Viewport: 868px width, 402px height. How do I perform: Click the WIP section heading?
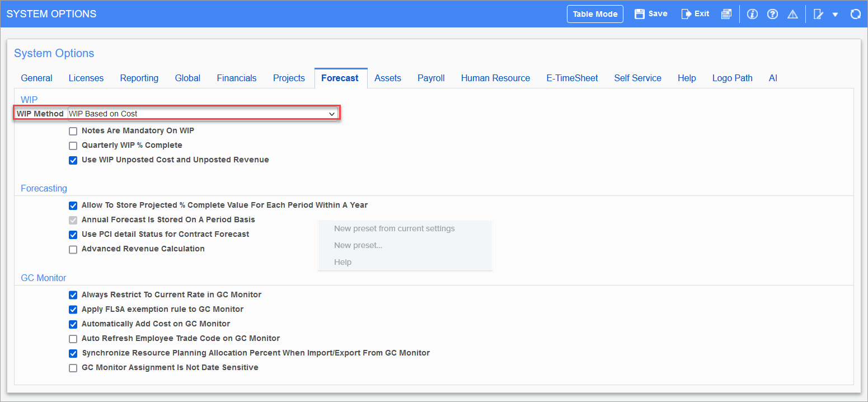tap(29, 100)
